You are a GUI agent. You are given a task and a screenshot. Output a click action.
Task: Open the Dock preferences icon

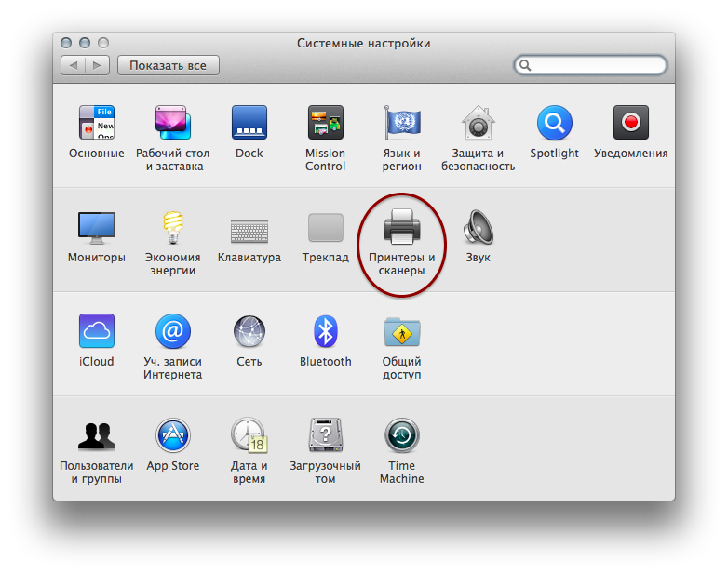coord(249,123)
